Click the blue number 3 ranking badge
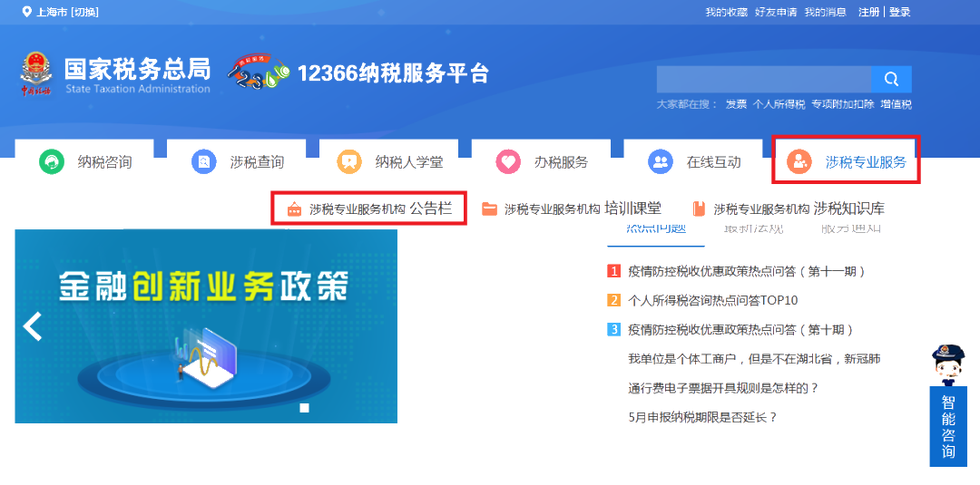 (613, 330)
